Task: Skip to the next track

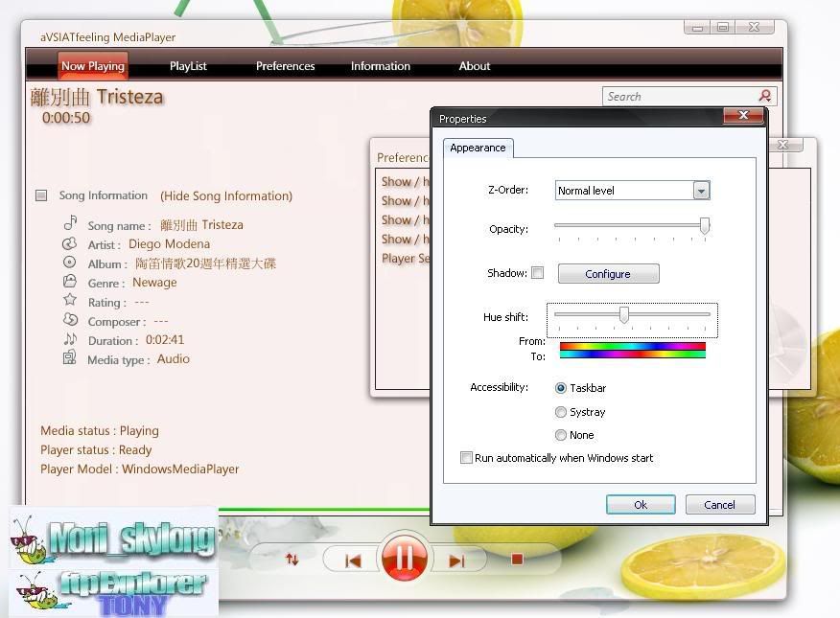Action: tap(456, 561)
